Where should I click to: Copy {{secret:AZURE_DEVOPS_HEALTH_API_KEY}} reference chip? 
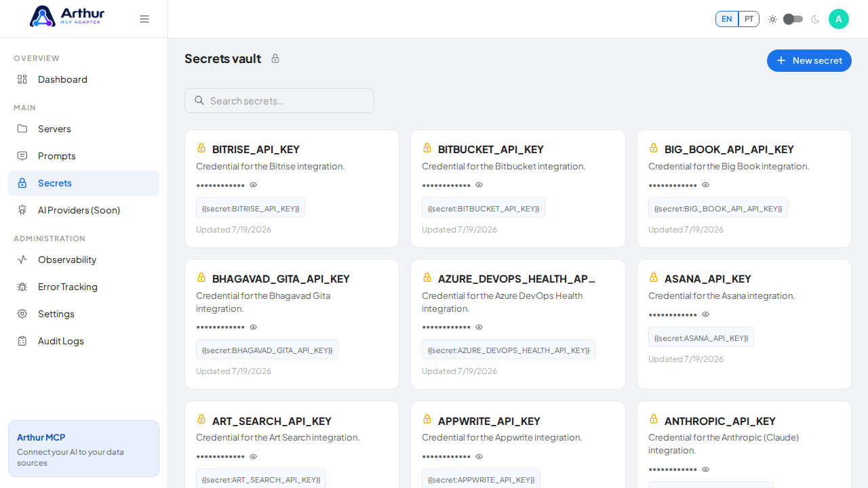coord(509,350)
